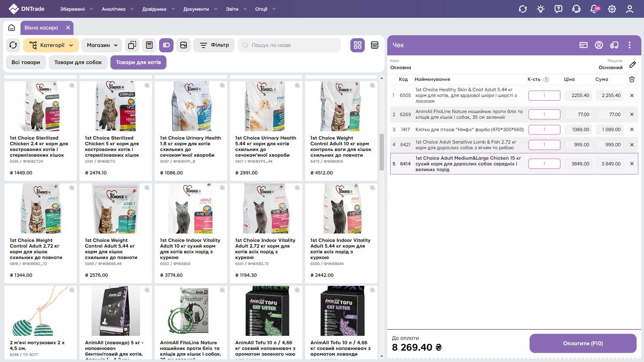Remove item 6505 from the receipt
This screenshot has width=644, height=362.
pyautogui.click(x=632, y=96)
